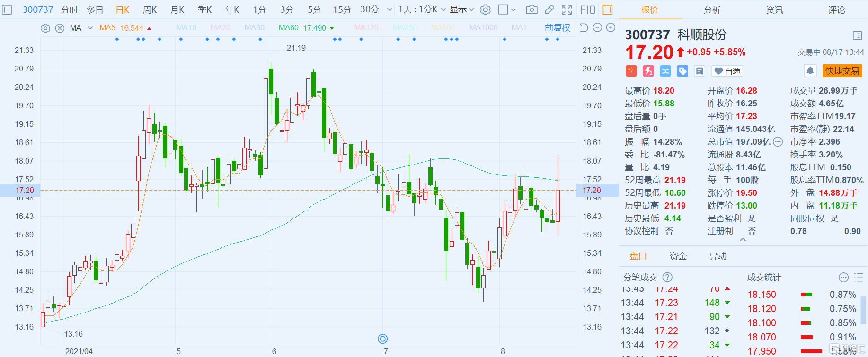Open the 资金 capital flow tab
This screenshot has height=357, width=868.
coord(678,256)
